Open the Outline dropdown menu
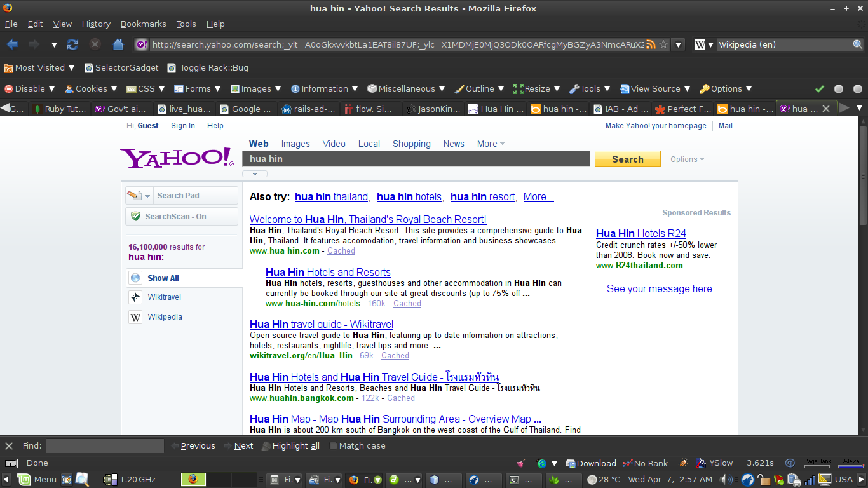The height and width of the screenshot is (488, 868). click(x=479, y=89)
